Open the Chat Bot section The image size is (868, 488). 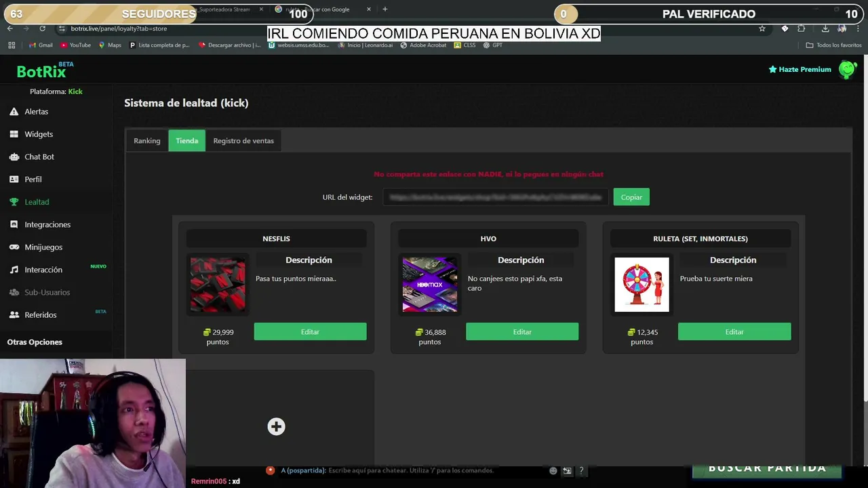pyautogui.click(x=39, y=157)
